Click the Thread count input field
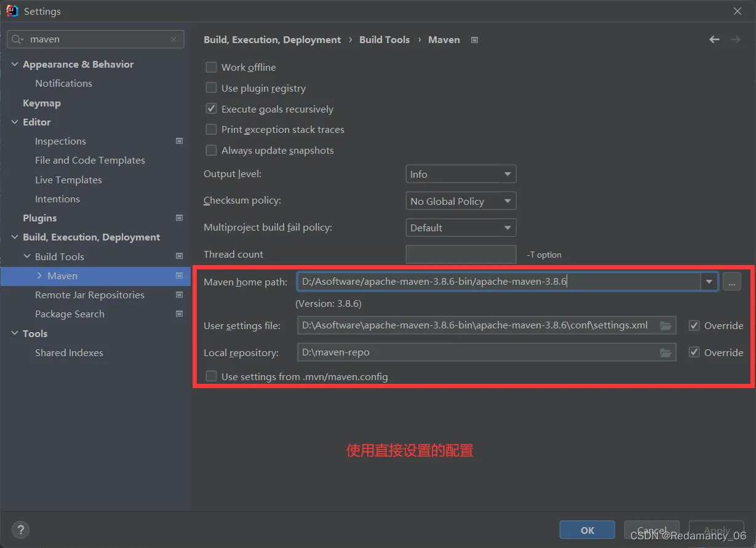Image resolution: width=756 pixels, height=548 pixels. (x=461, y=254)
